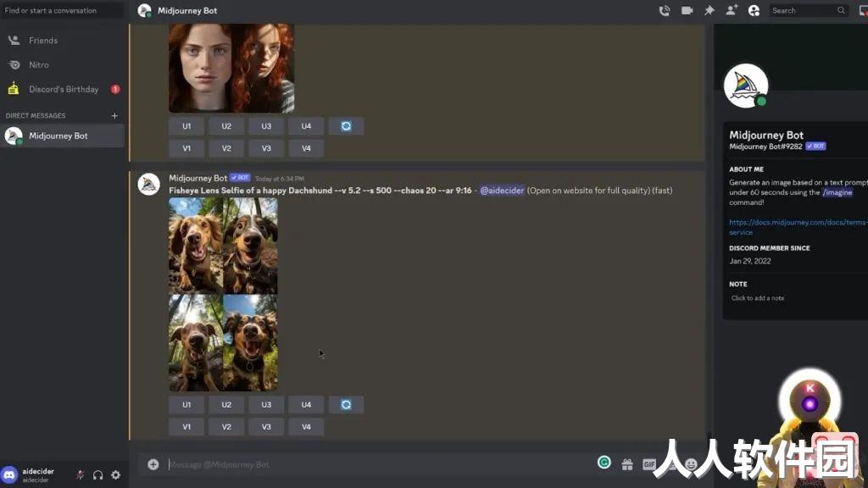Upscale first image of redhead portrait grid
868x488 pixels.
point(186,126)
